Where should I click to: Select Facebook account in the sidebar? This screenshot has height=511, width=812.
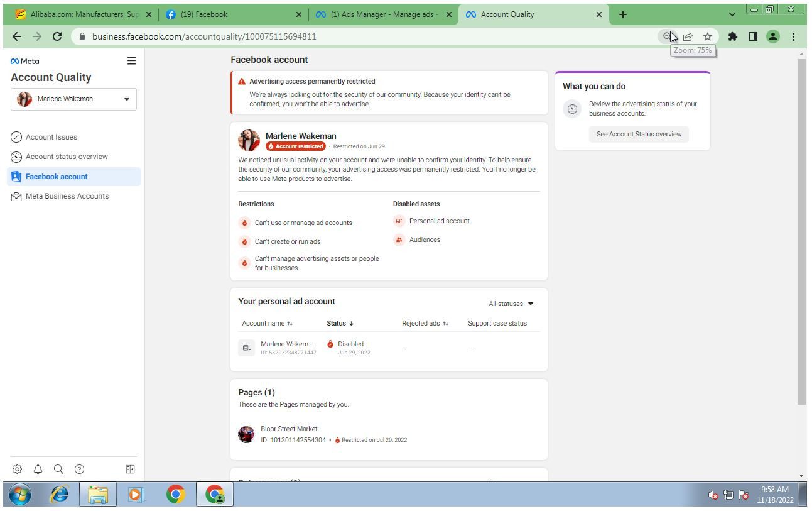tap(73, 177)
